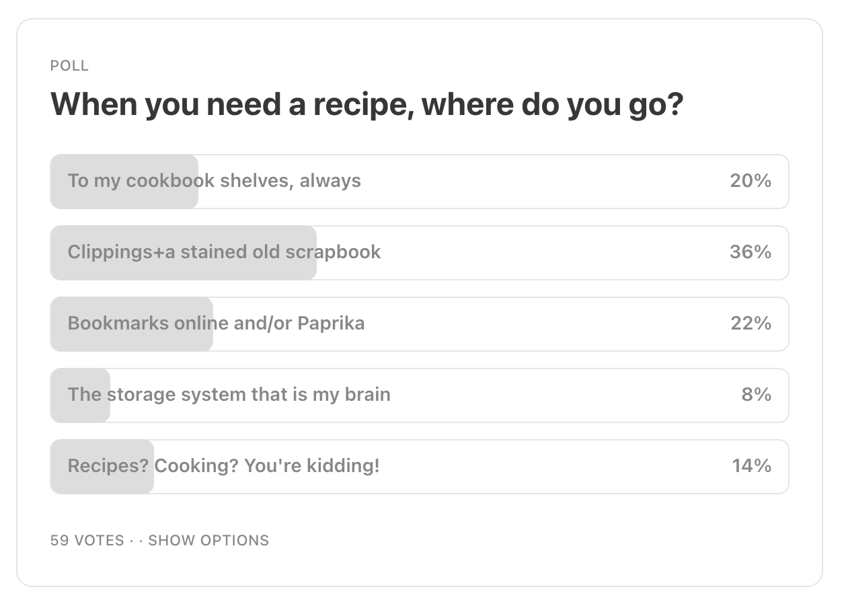Choose 'Clippings+a stained old scrapbook' poll answer

point(419,253)
